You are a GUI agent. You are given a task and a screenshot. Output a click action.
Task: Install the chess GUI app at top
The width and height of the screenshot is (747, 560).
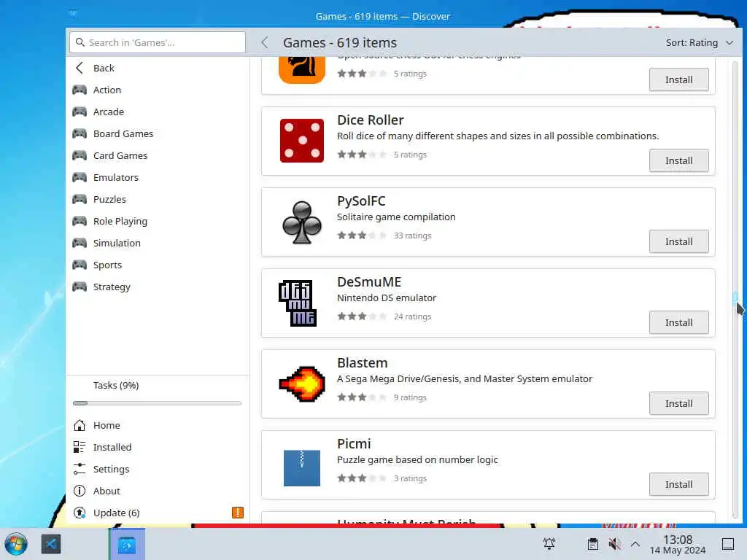pyautogui.click(x=679, y=79)
